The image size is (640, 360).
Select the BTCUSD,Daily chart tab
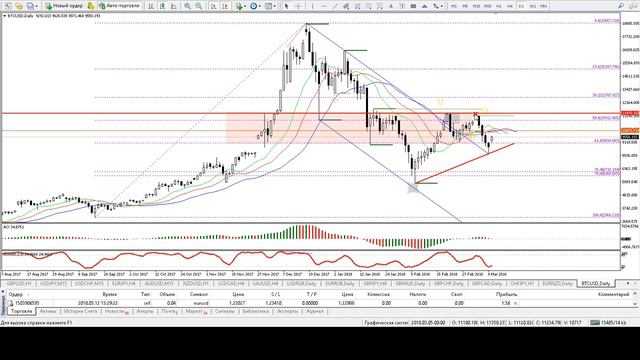(x=596, y=283)
